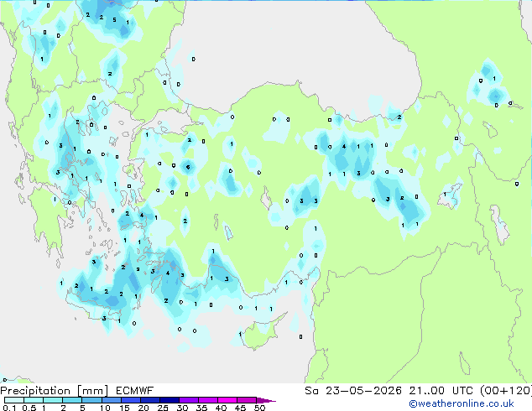The height and width of the screenshot is (411, 532).
Task: Click the '25' legend scale label
Action: (x=163, y=408)
